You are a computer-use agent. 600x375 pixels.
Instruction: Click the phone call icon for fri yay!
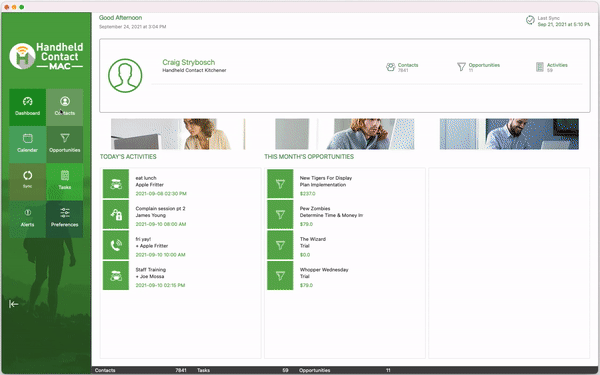click(116, 245)
